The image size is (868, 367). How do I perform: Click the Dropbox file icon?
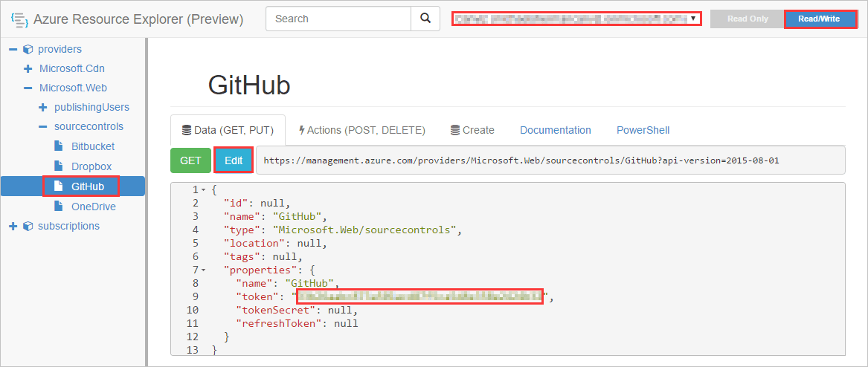pos(59,166)
